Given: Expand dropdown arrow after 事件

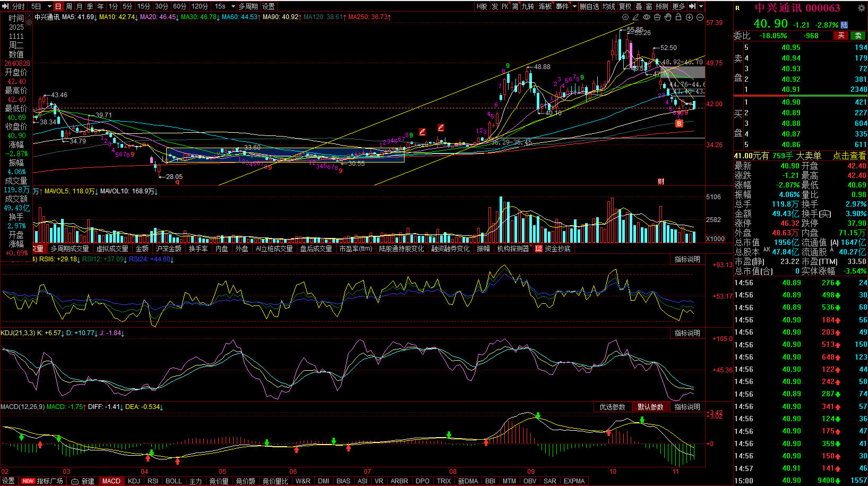Looking at the screenshot, I should [573, 6].
